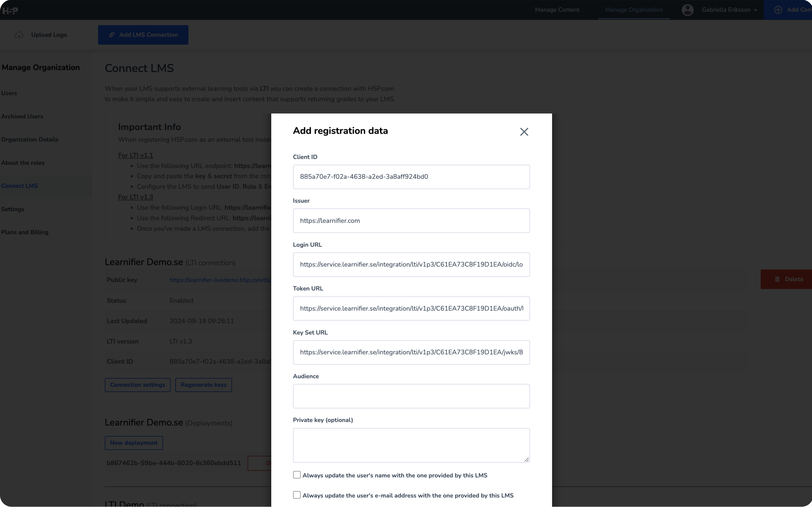Open Plans and Billing sidebar item
The image size is (812, 507).
pos(25,232)
